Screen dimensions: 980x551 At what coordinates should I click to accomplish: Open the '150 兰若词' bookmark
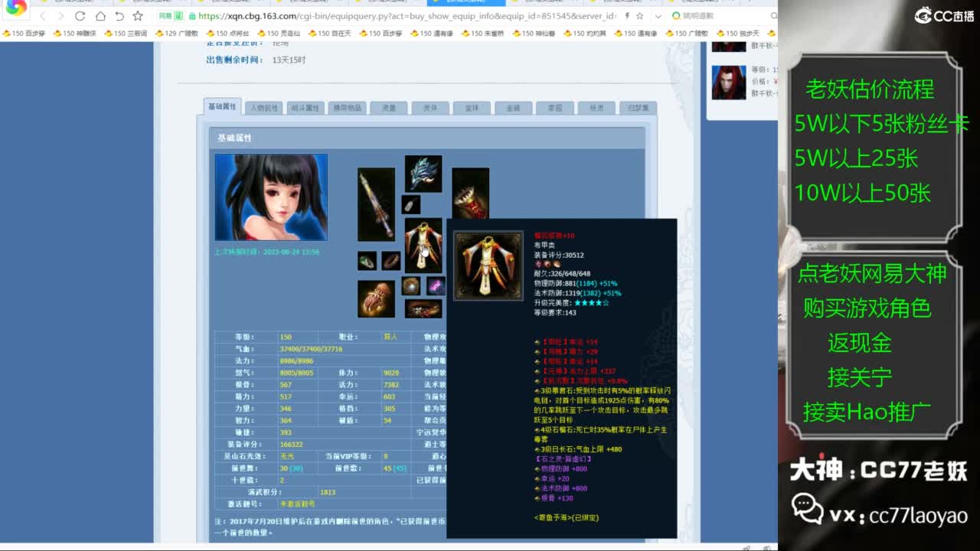(125, 34)
